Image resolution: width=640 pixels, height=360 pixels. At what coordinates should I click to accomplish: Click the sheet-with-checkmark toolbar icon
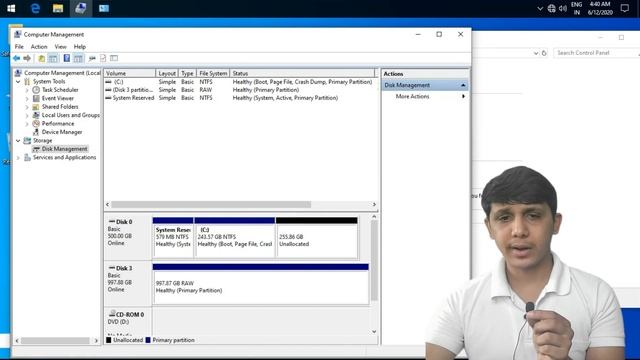(x=103, y=58)
